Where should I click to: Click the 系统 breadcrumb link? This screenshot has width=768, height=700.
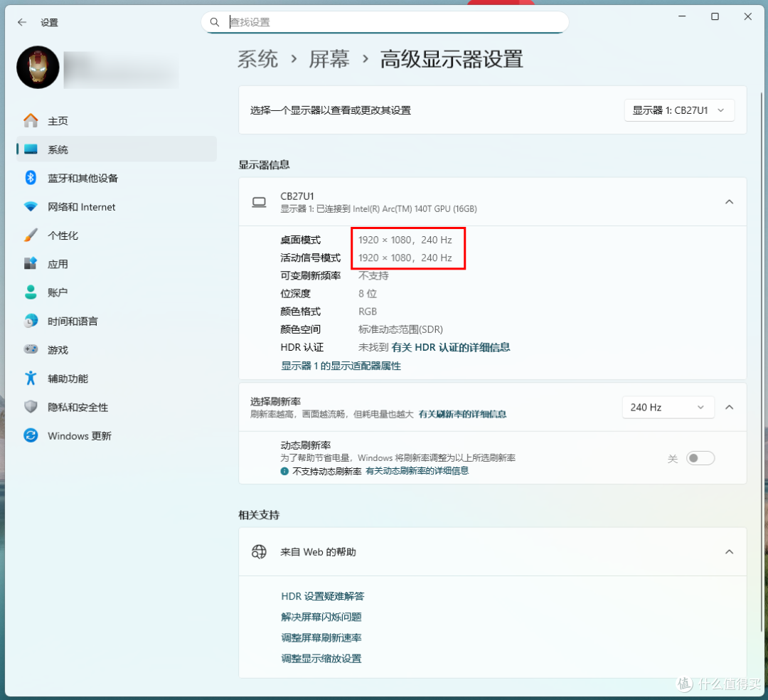(x=257, y=59)
